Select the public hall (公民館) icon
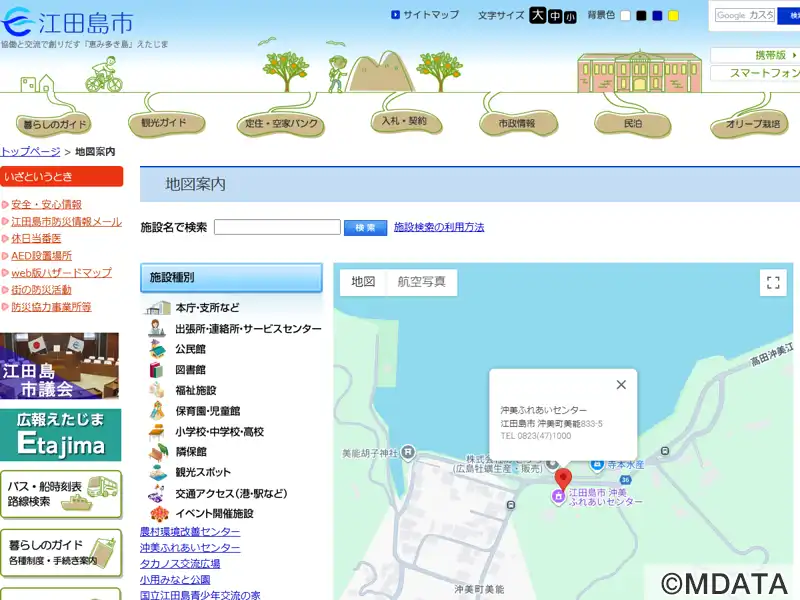This screenshot has width=800, height=600. [x=157, y=349]
